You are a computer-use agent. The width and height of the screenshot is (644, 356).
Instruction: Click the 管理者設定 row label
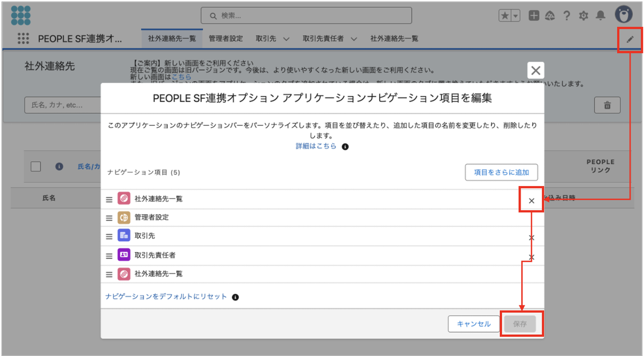[151, 217]
